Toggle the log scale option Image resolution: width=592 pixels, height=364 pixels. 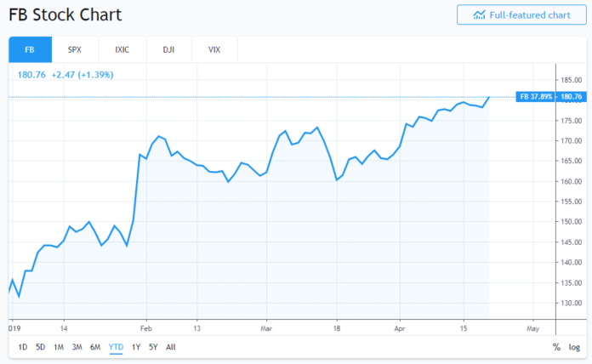(574, 347)
